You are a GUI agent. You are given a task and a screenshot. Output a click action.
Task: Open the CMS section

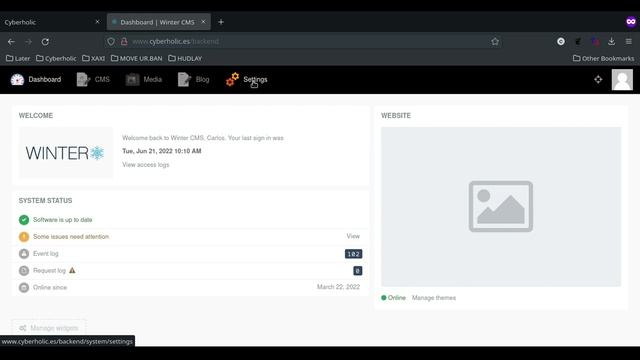pyautogui.click(x=93, y=80)
